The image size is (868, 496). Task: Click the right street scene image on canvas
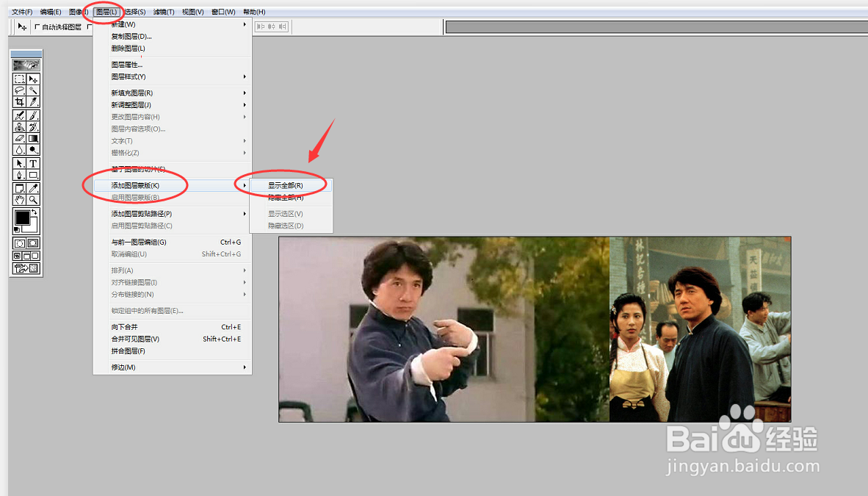pyautogui.click(x=701, y=329)
